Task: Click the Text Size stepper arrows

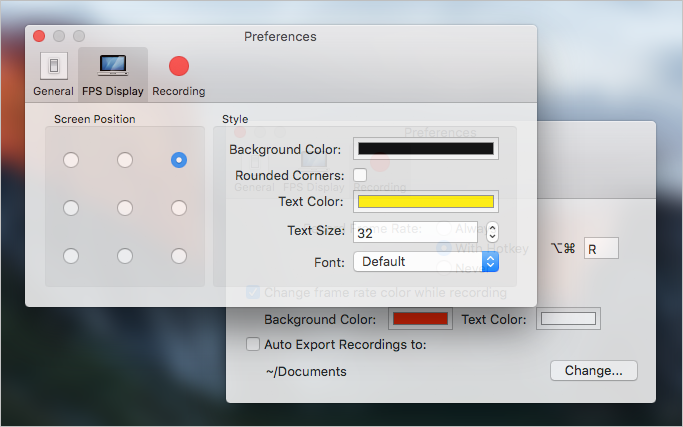Action: pyautogui.click(x=492, y=231)
